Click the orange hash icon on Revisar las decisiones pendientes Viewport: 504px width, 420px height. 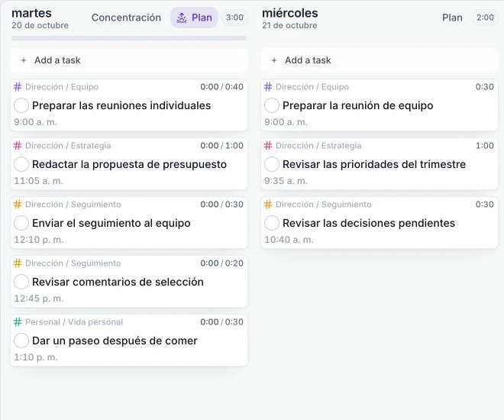click(268, 205)
